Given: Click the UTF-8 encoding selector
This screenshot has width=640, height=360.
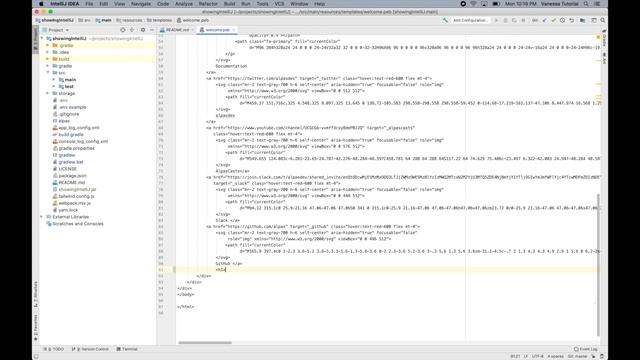Looking at the screenshot, I should coord(538,356).
